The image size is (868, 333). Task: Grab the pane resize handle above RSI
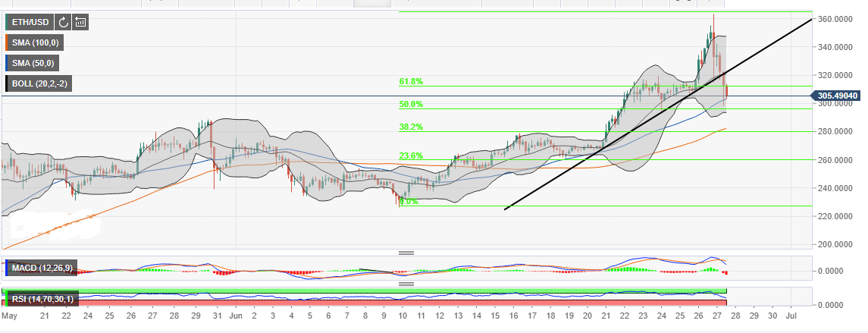[x=406, y=284]
